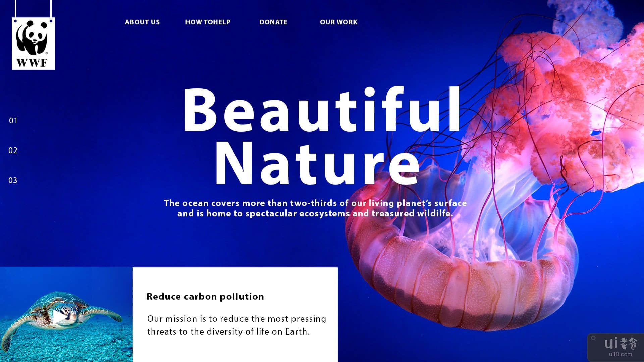Screen dimensions: 644x362
Task: Open the ABOUT US menu item
Action: [x=142, y=22]
